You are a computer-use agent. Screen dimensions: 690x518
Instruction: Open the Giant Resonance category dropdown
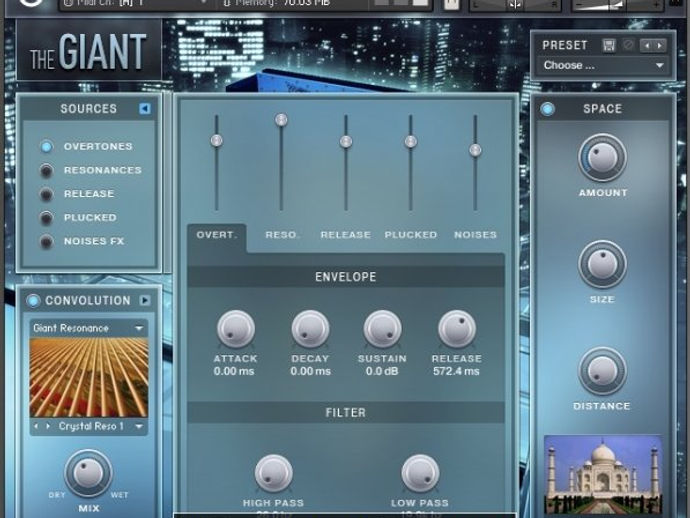tap(88, 328)
